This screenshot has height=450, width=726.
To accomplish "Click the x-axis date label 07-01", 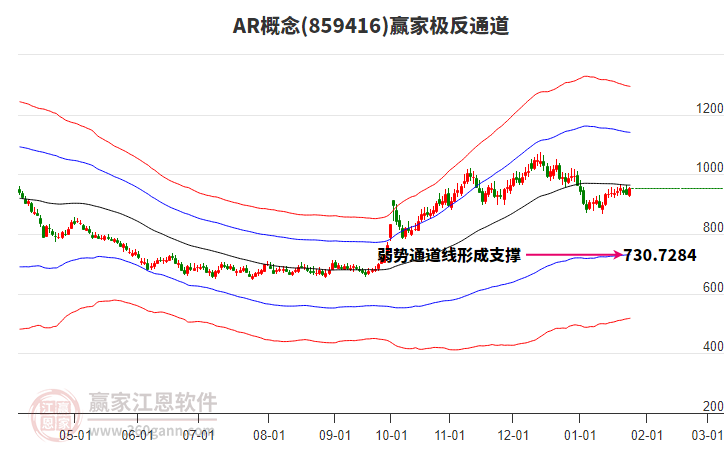I will 198,435.
